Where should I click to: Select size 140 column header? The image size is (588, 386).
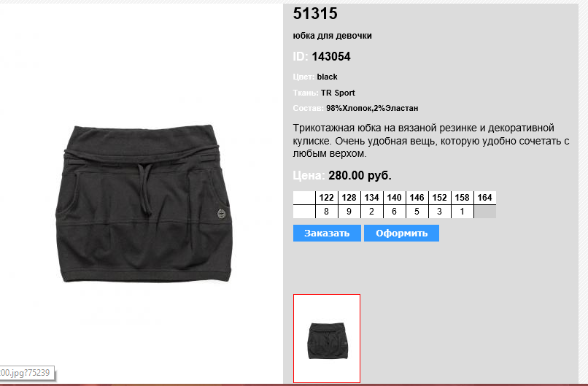coord(394,198)
